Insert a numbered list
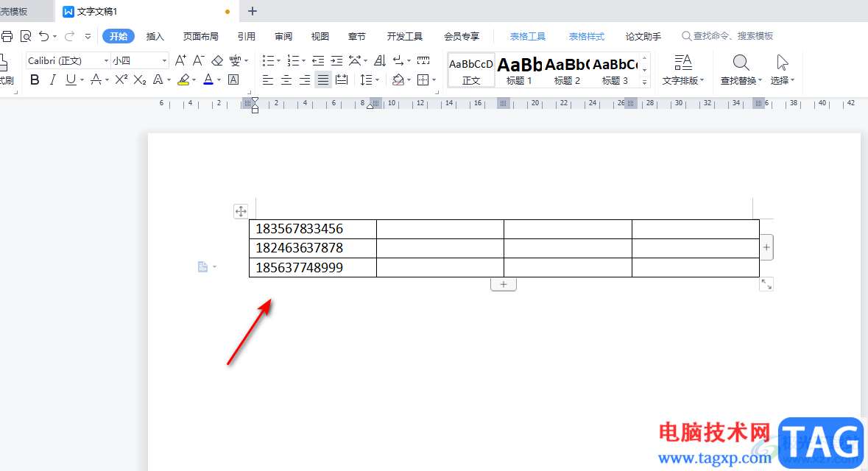The image size is (868, 471). click(x=294, y=60)
